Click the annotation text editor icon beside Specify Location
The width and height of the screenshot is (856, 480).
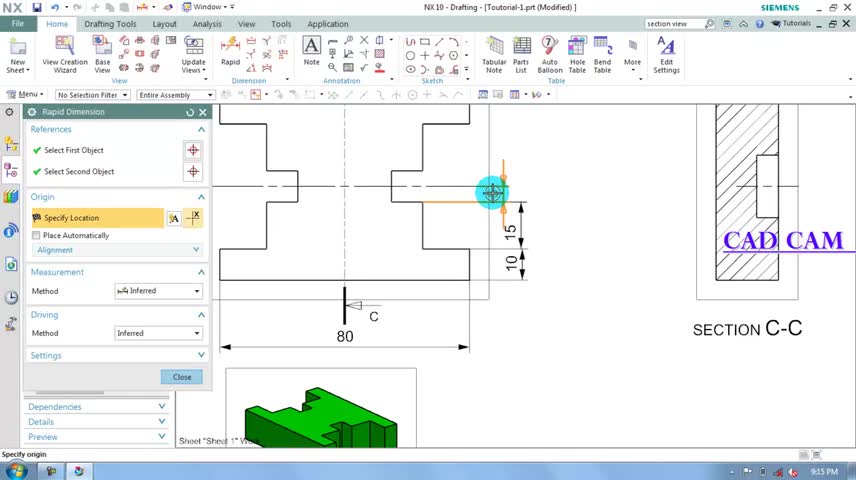174,218
